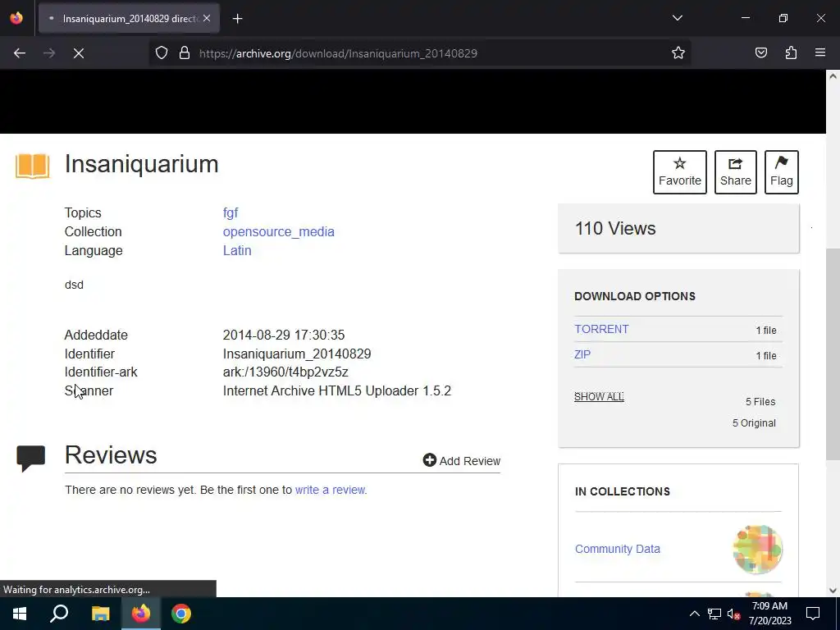Viewport: 840px width, 630px height.
Task: Click the ark:/13960/t4bp2vz5z identifier value
Action: (x=285, y=372)
